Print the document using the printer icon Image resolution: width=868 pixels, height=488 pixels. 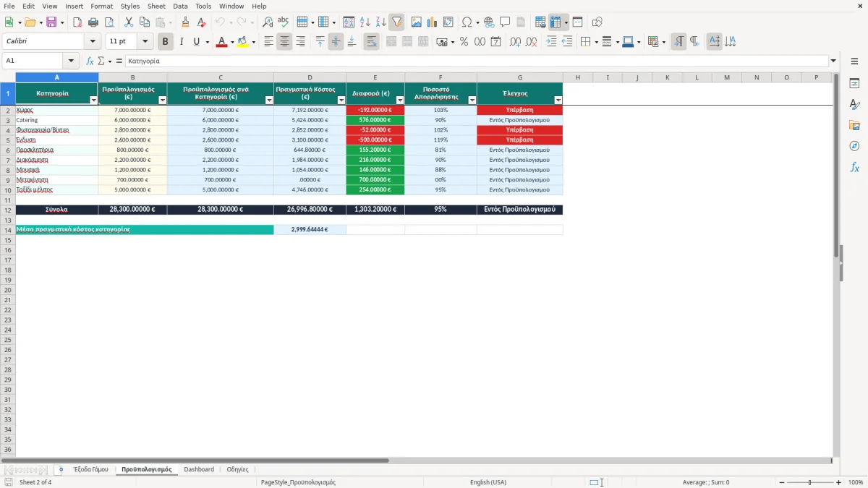[x=93, y=22]
